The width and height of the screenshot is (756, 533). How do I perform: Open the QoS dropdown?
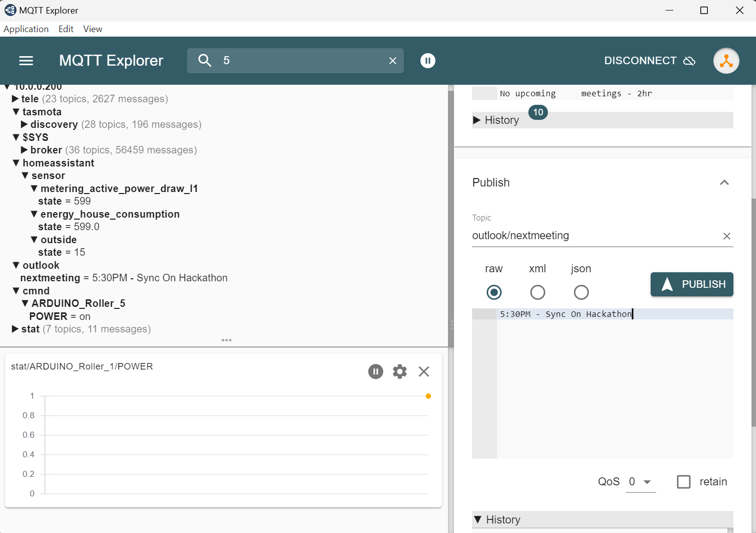tap(641, 482)
